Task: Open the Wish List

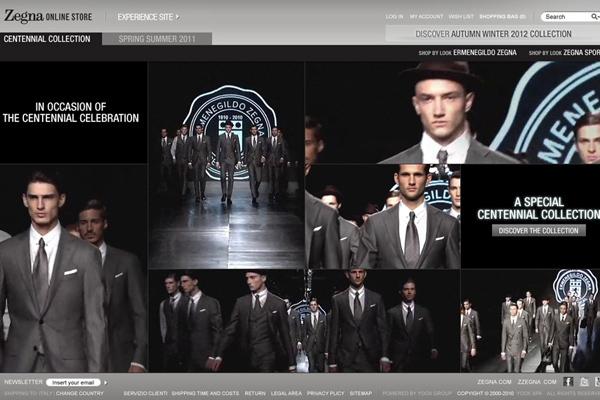Action: tap(461, 16)
